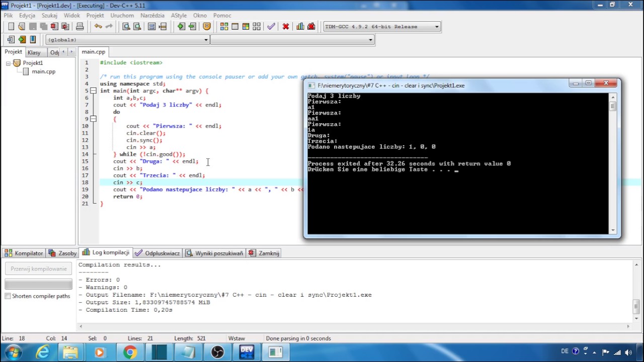Click the Undo arrow icon
Viewport: 644px width, 362px height.
pyautogui.click(x=98, y=27)
